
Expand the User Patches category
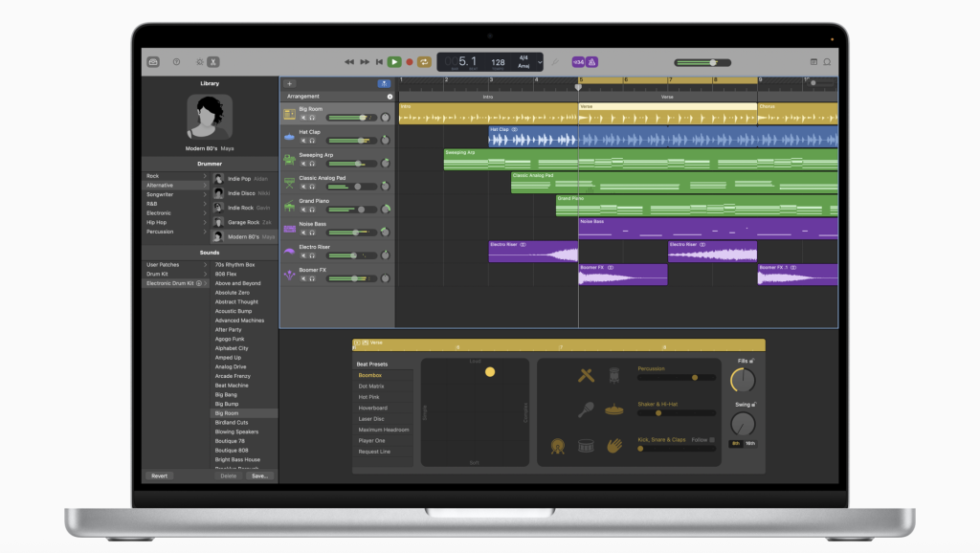point(205,264)
